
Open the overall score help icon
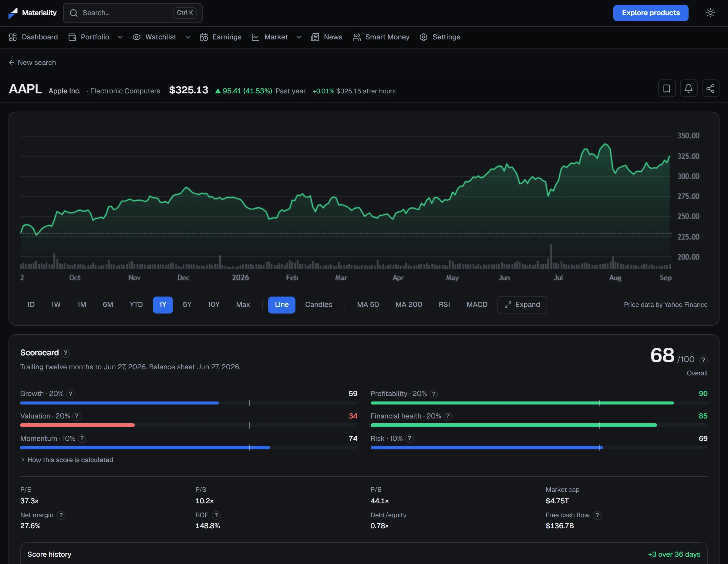[703, 360]
